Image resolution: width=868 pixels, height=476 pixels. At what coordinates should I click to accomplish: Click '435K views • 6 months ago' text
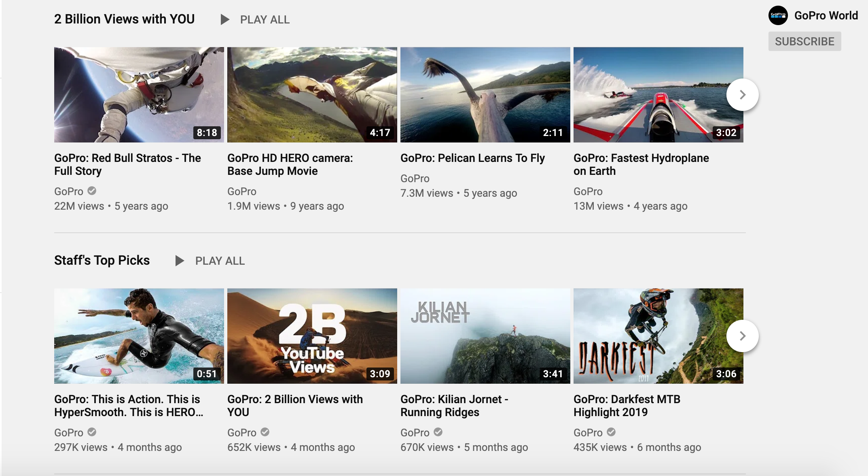(x=637, y=447)
